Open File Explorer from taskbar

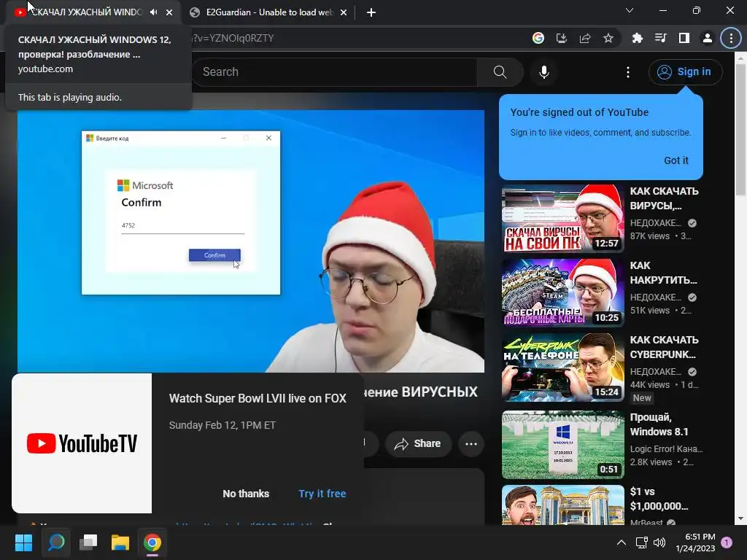point(120,542)
